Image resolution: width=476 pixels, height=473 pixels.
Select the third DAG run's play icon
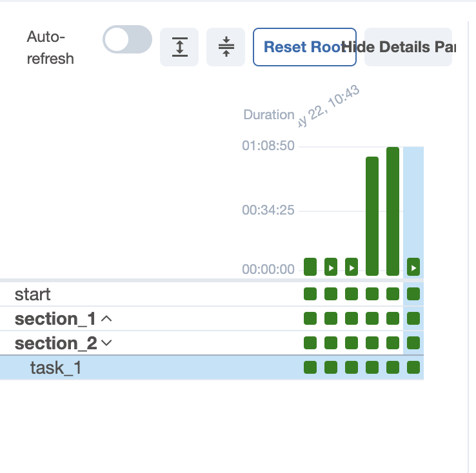(x=352, y=266)
